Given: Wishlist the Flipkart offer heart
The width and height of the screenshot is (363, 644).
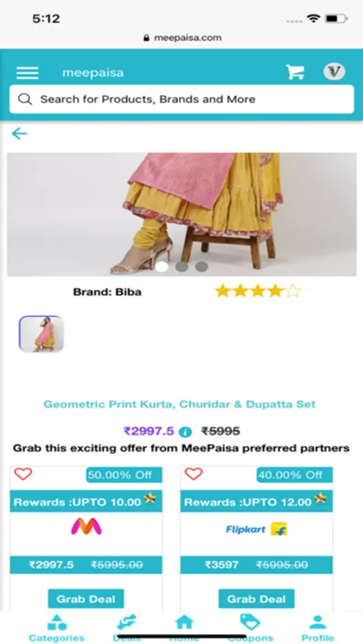Looking at the screenshot, I should 193,474.
